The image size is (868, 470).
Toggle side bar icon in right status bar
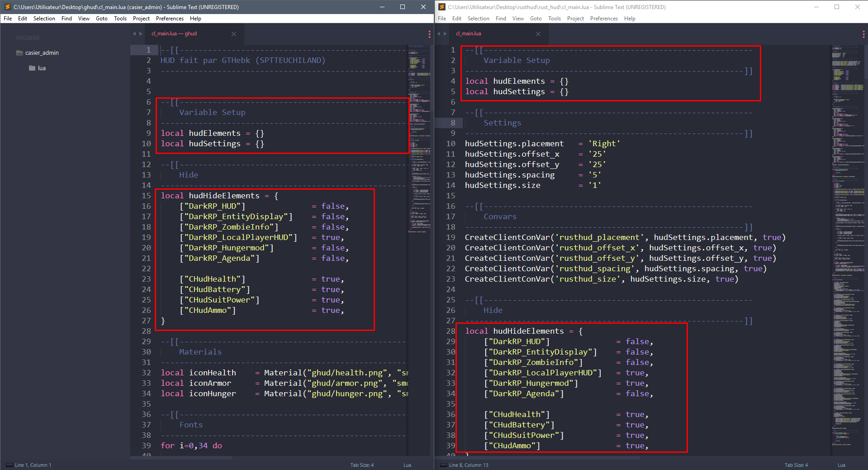pos(444,465)
